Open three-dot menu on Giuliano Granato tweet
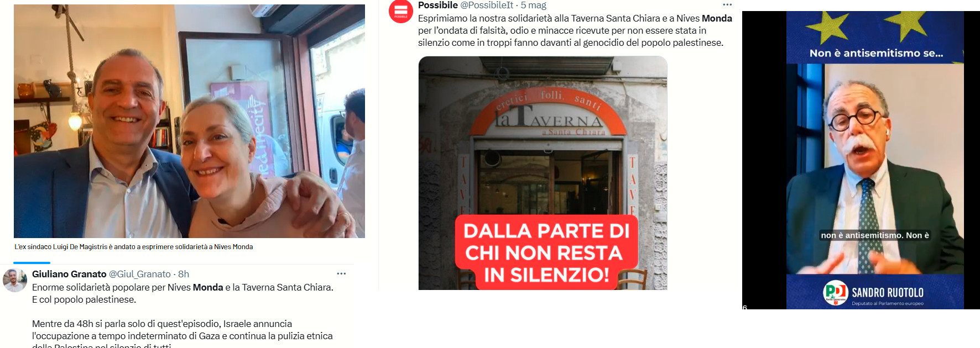 click(341, 273)
